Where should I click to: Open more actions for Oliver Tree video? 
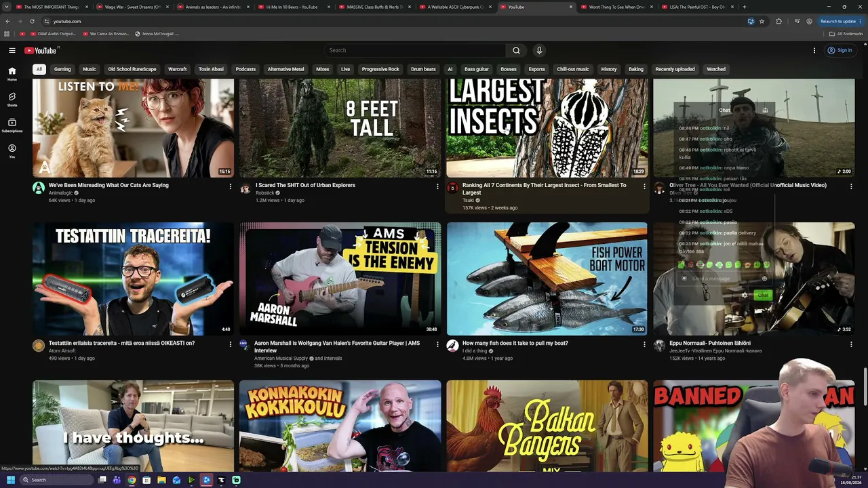pos(851,186)
